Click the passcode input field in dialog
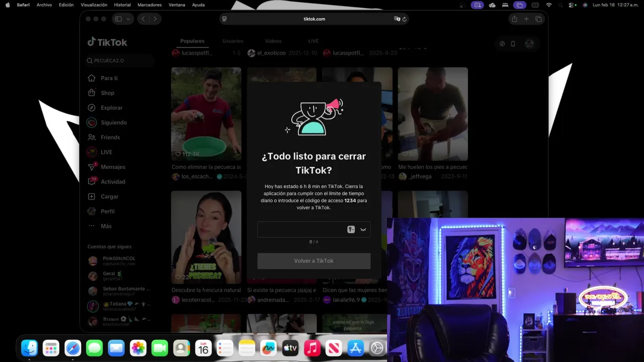 314,229
